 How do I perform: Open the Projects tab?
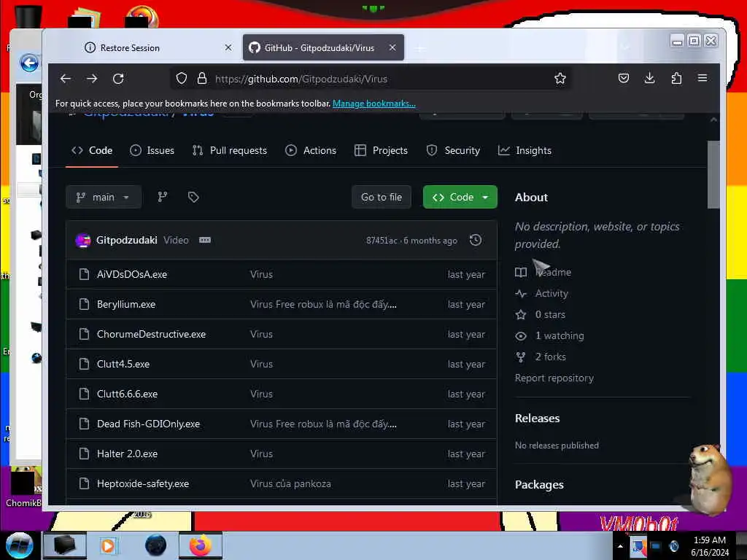coord(381,150)
